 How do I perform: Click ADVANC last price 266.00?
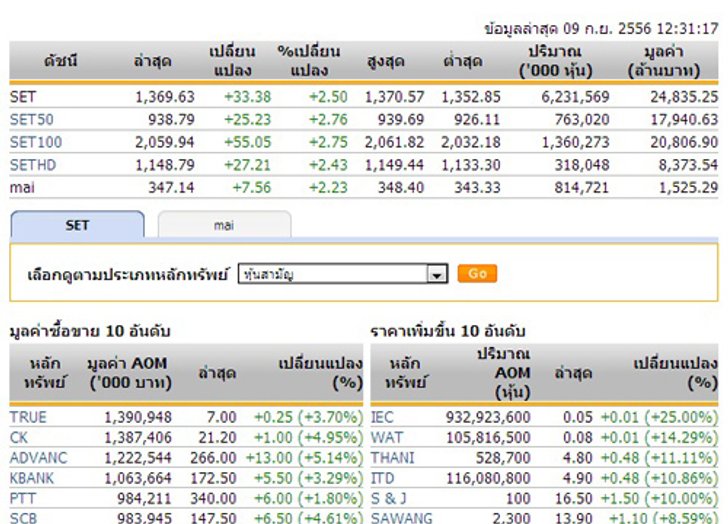(213, 458)
